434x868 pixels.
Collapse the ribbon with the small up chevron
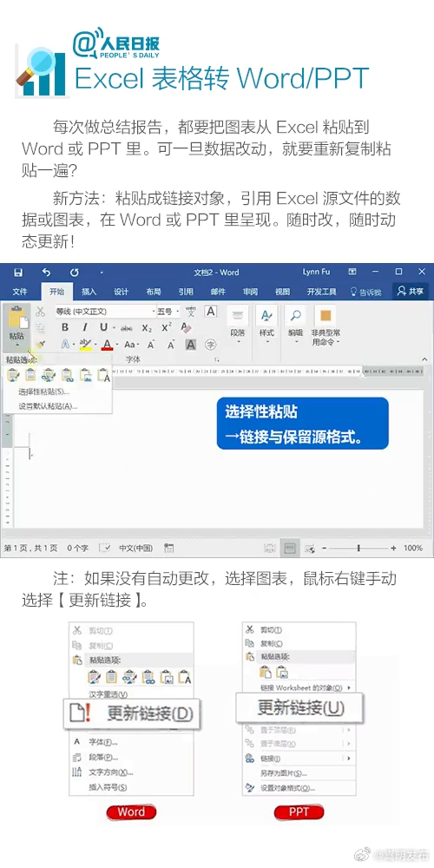coord(424,359)
